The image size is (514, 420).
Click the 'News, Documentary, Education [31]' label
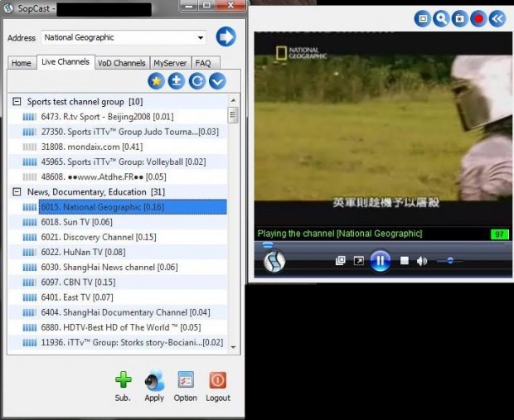click(96, 191)
